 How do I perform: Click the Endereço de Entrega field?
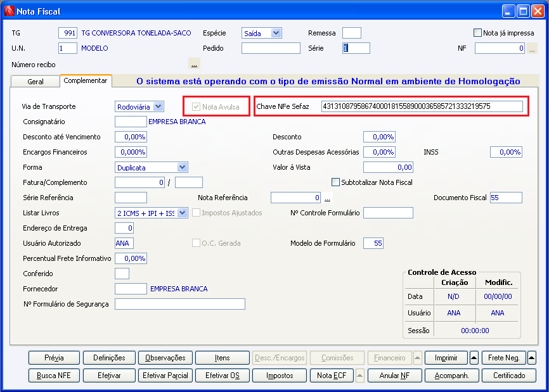[x=124, y=228]
